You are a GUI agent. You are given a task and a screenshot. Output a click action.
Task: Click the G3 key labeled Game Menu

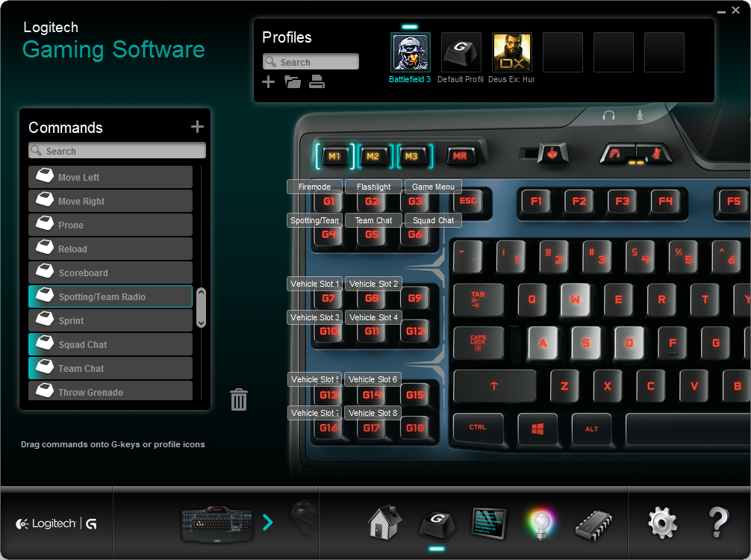pos(415,201)
